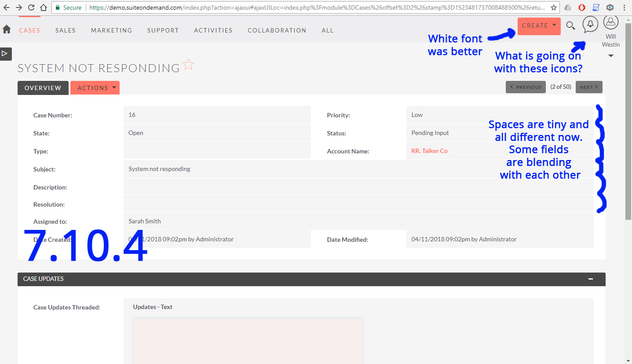The width and height of the screenshot is (632, 364).
Task: Go to the NEXT case record
Action: pyautogui.click(x=588, y=87)
